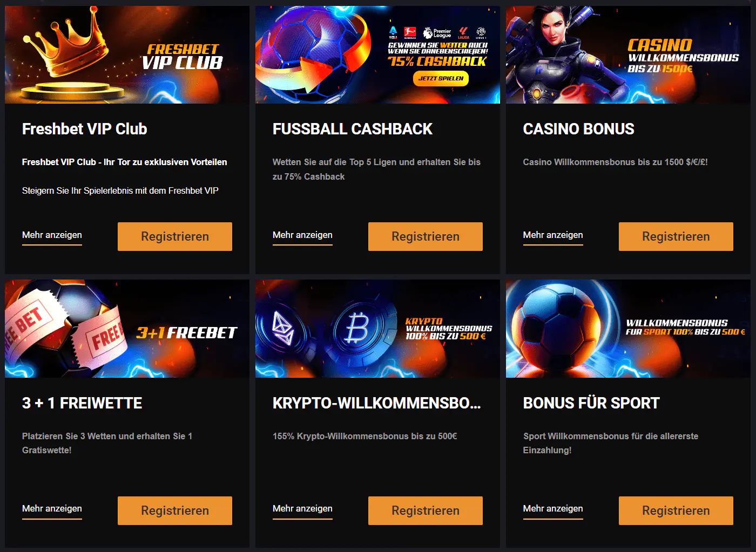Expand Mehr anzeigen under Casino Bonus
756x552 pixels.
553,235
